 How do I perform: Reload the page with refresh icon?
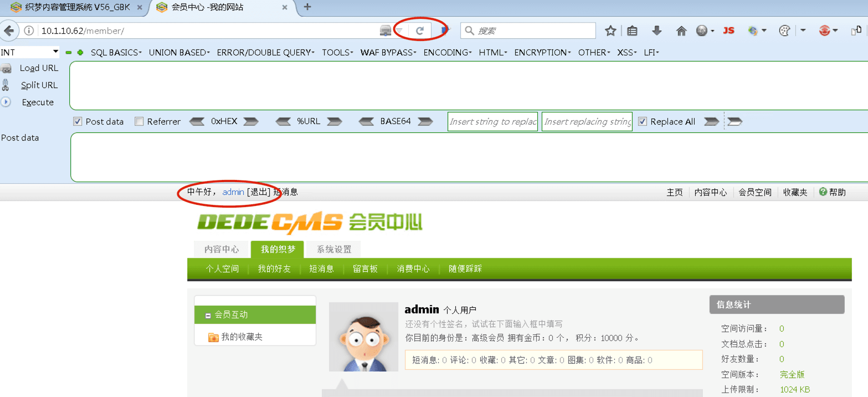pyautogui.click(x=420, y=31)
